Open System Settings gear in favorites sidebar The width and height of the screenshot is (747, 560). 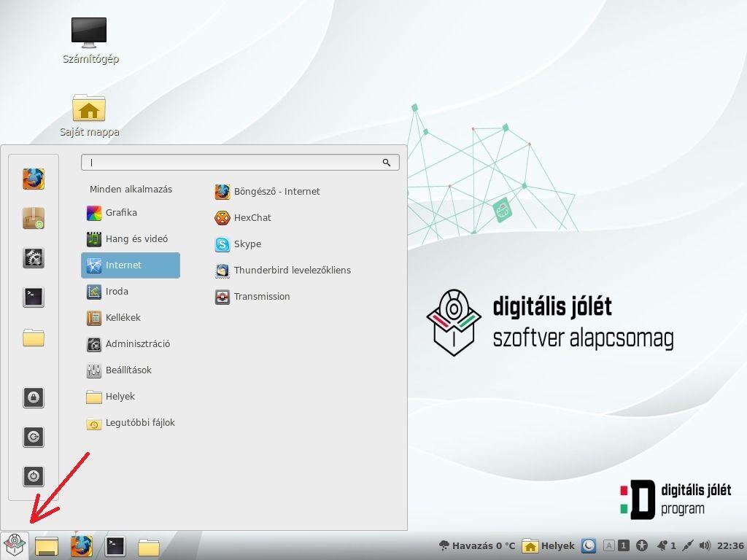pyautogui.click(x=34, y=257)
